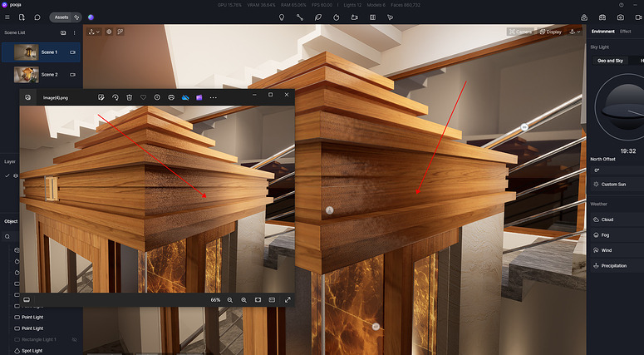Toggle the layer checkmark under Layer
644x355 pixels.
[x=7, y=175]
